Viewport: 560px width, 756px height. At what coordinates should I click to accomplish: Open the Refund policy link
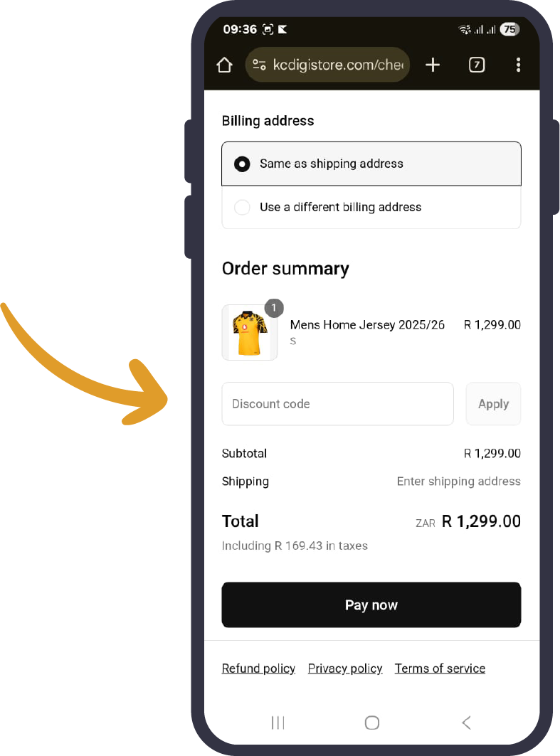click(x=258, y=669)
